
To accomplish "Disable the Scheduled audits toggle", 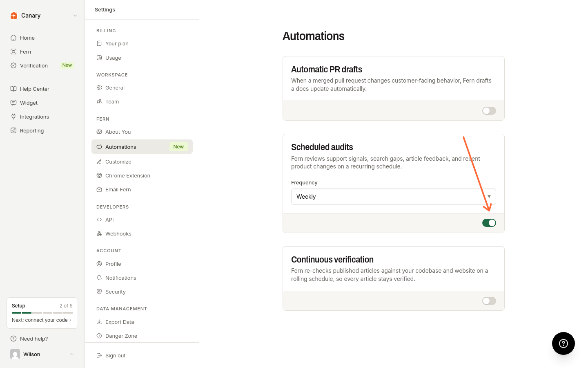I will (x=489, y=223).
